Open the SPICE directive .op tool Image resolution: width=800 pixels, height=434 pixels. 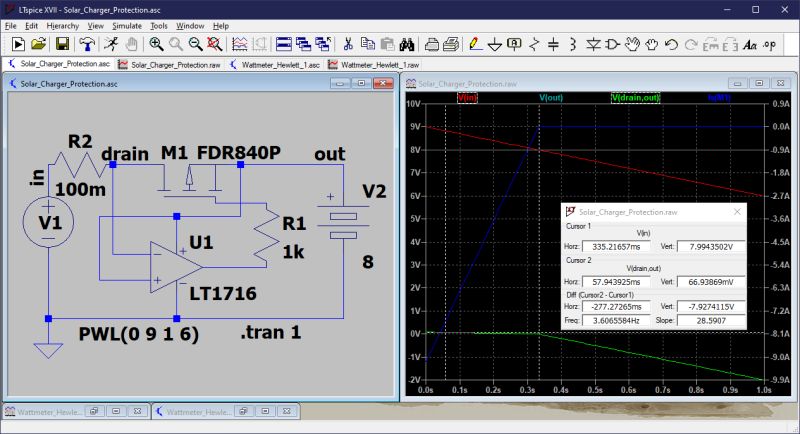point(769,44)
